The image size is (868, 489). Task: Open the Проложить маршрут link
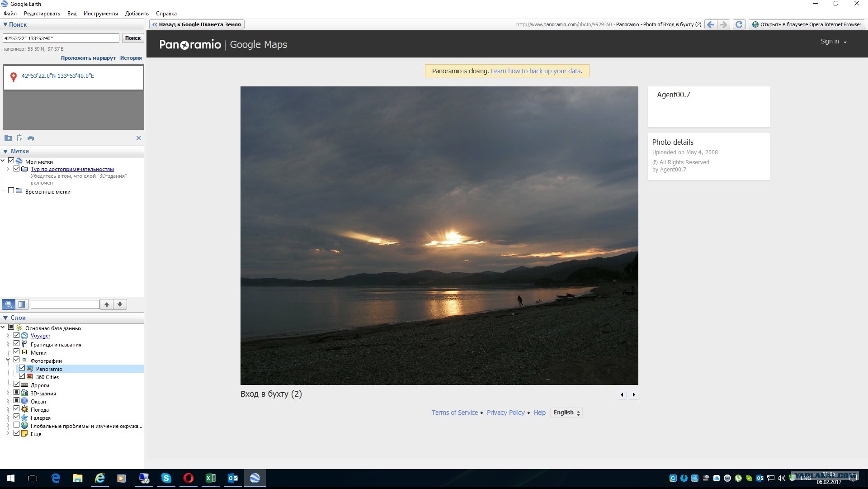click(x=89, y=58)
